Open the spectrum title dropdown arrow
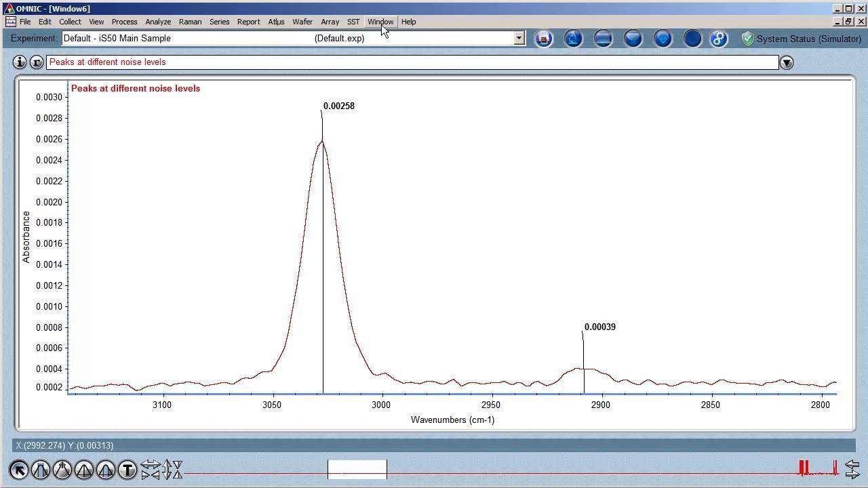 (x=787, y=62)
